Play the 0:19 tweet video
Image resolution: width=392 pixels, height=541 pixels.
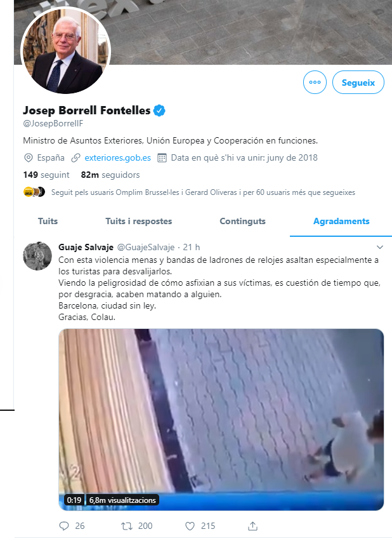221,420
